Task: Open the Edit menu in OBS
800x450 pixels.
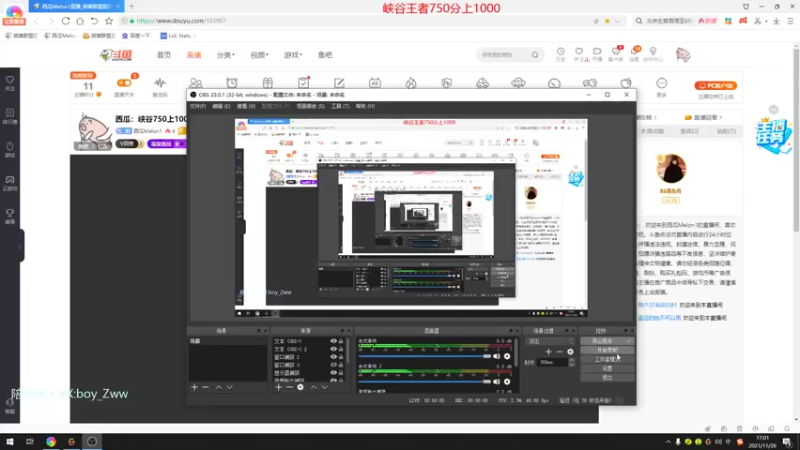Action: pos(221,106)
